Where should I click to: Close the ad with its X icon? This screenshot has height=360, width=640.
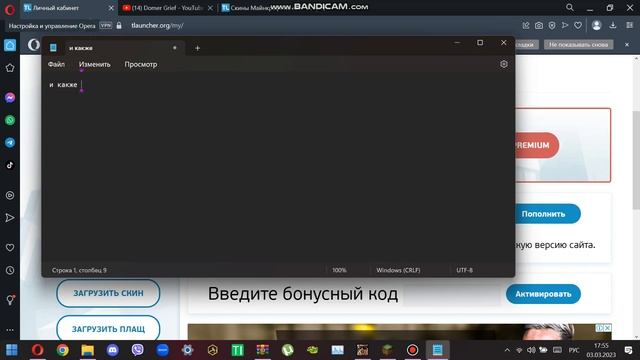[x=607, y=328]
